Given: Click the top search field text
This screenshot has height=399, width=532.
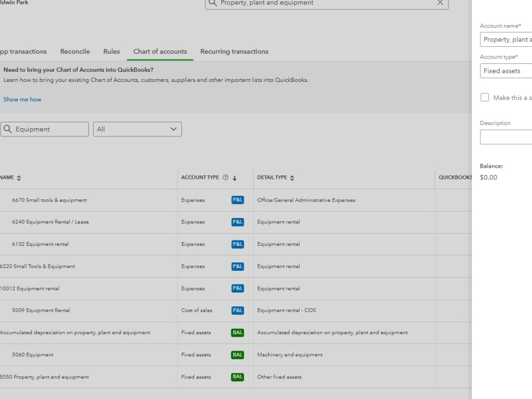Looking at the screenshot, I should coord(267,3).
